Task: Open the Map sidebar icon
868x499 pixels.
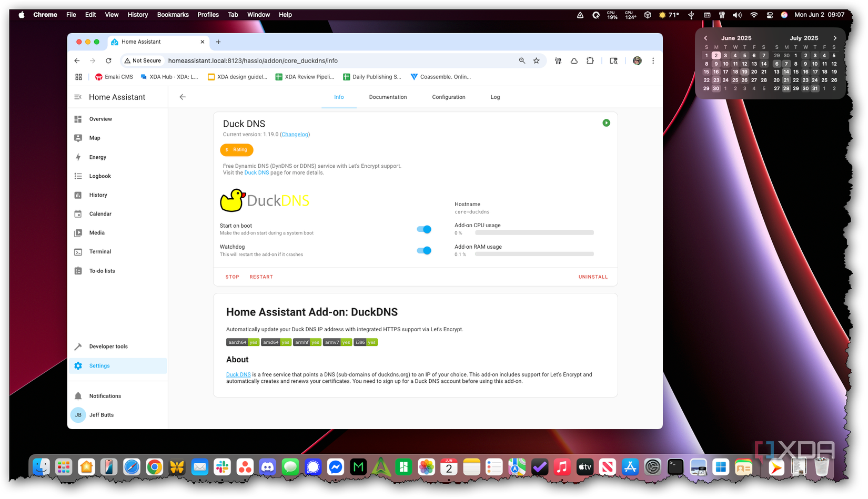Action: [78, 138]
